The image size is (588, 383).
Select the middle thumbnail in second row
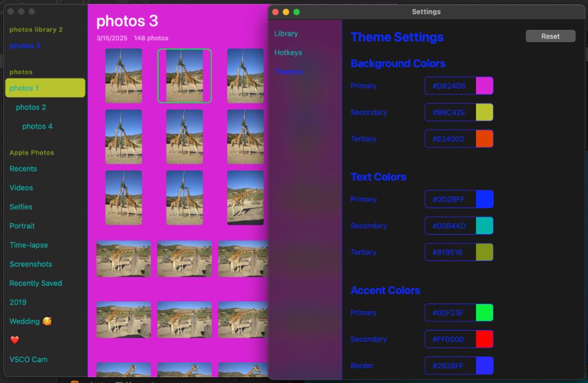[185, 137]
